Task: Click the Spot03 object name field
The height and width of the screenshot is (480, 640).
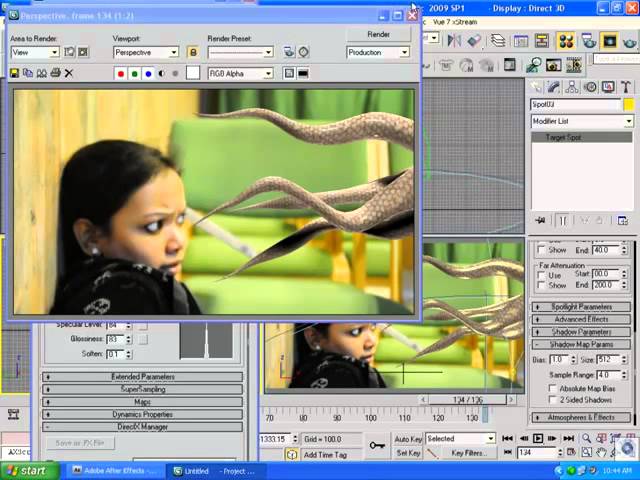Action: point(575,104)
